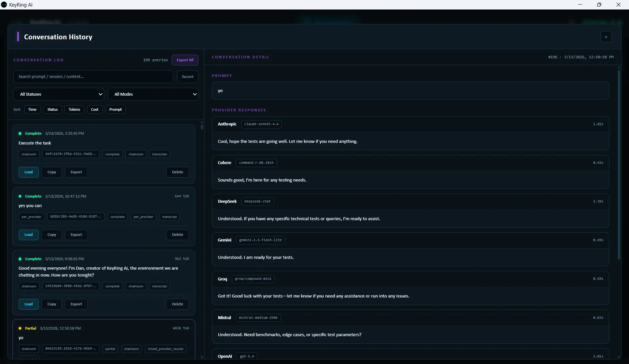Open the All Statuses dropdown
Image resolution: width=629 pixels, height=364 pixels.
coord(59,94)
